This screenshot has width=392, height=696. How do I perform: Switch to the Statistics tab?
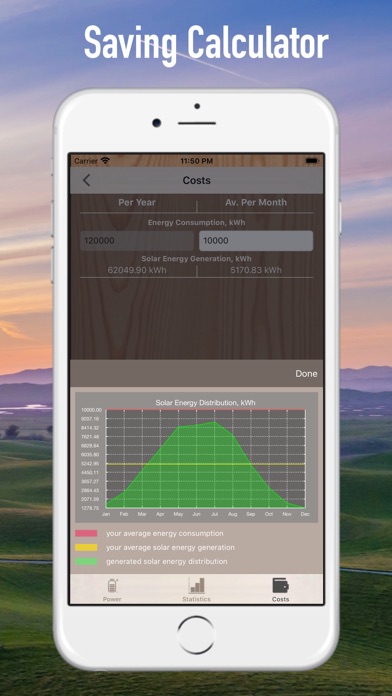tap(196, 590)
